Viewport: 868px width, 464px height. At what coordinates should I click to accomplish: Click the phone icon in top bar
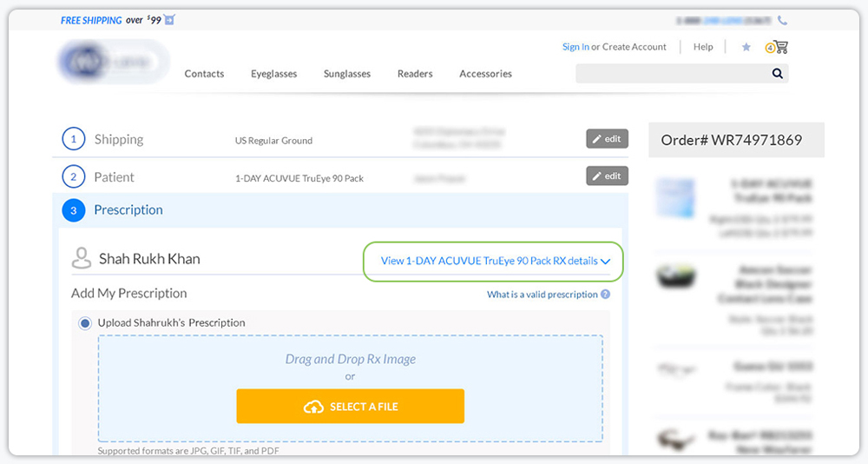(782, 21)
